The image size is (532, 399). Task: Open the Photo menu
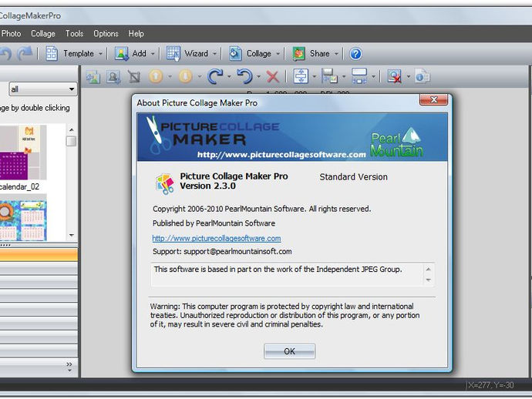[x=12, y=34]
